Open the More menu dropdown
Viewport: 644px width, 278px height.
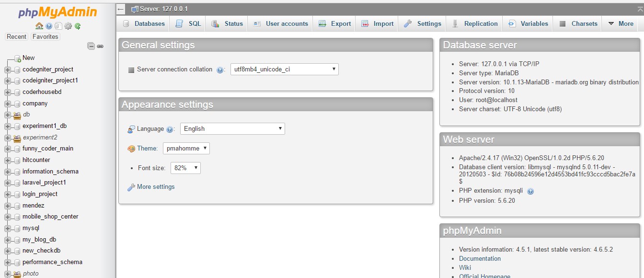click(621, 23)
